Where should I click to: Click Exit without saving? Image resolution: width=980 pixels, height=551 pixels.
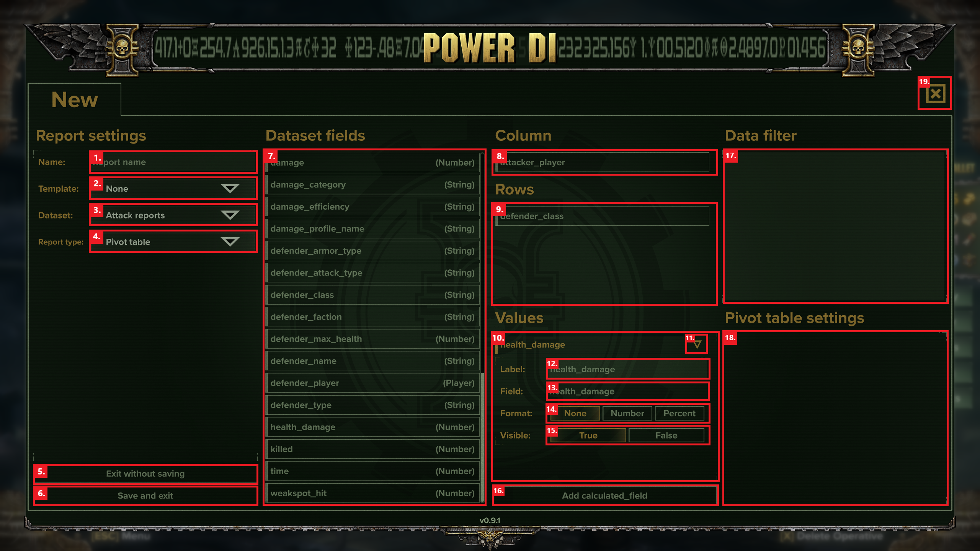tap(145, 474)
